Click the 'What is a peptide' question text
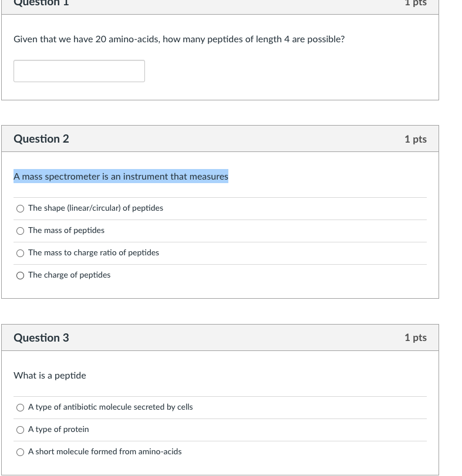The width and height of the screenshot is (462, 476). tap(50, 376)
